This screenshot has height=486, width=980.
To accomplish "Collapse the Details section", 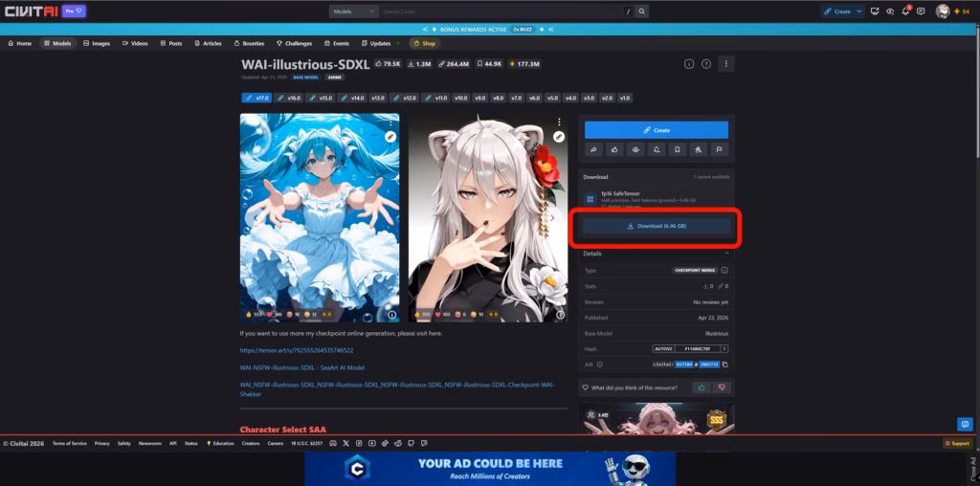I will [726, 254].
